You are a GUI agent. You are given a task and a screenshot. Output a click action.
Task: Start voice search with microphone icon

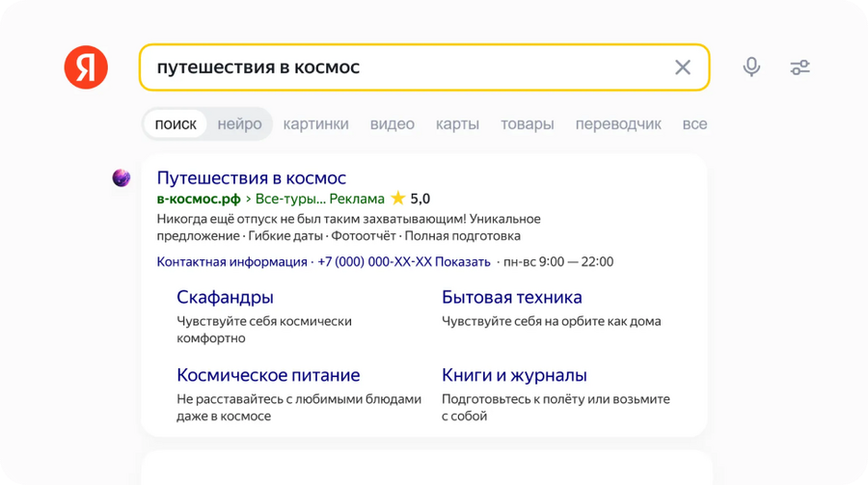(x=751, y=67)
